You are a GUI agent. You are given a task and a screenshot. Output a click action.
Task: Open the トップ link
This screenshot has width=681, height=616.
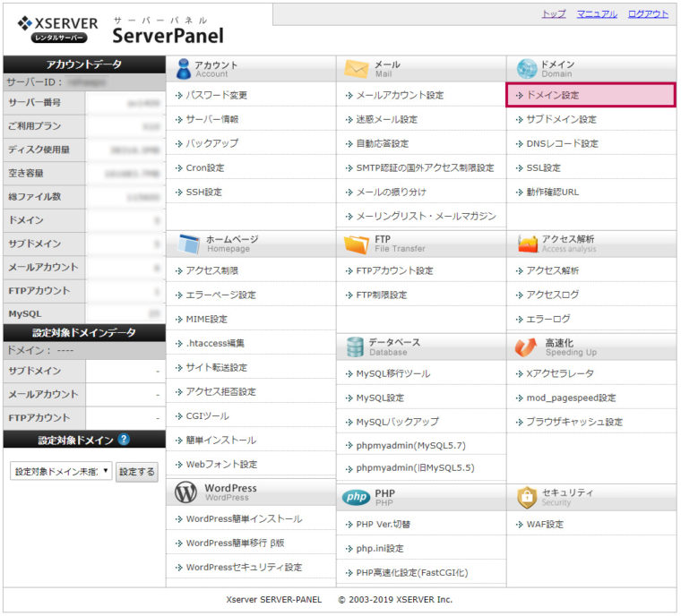click(554, 14)
